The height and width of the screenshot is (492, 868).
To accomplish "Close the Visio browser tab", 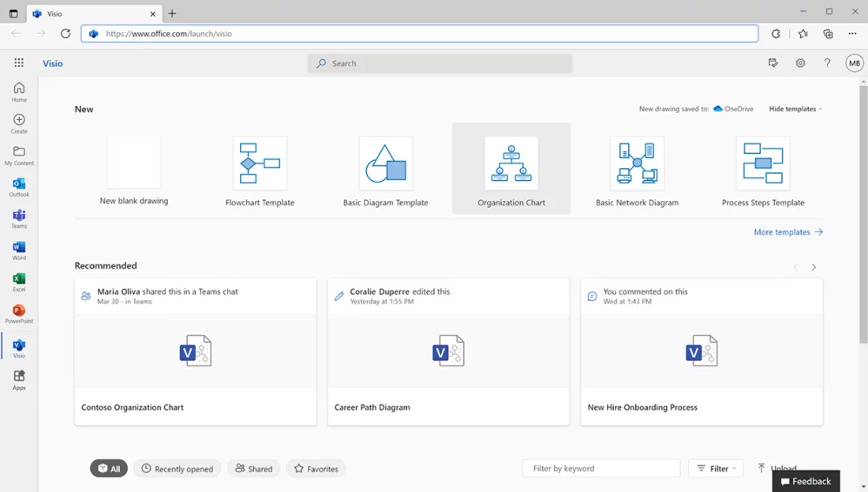I will [x=153, y=14].
